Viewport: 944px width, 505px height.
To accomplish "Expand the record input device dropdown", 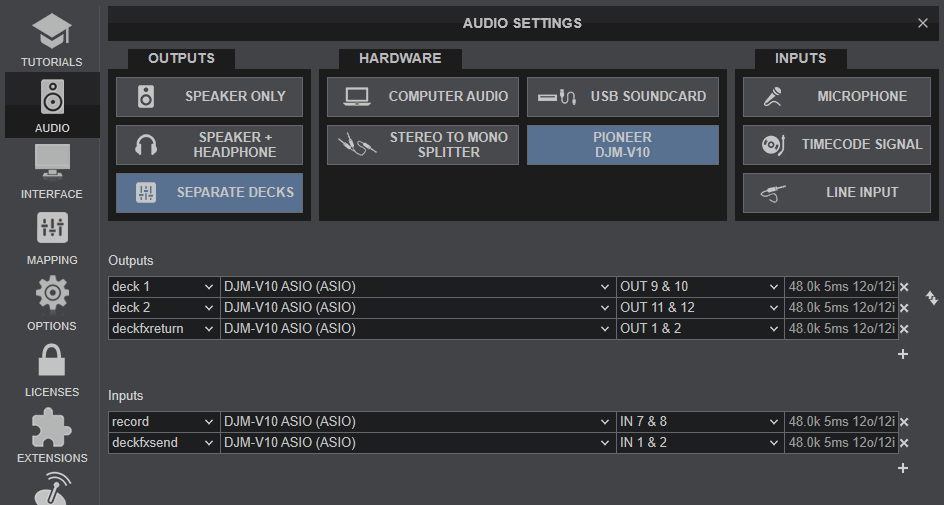I will click(418, 422).
